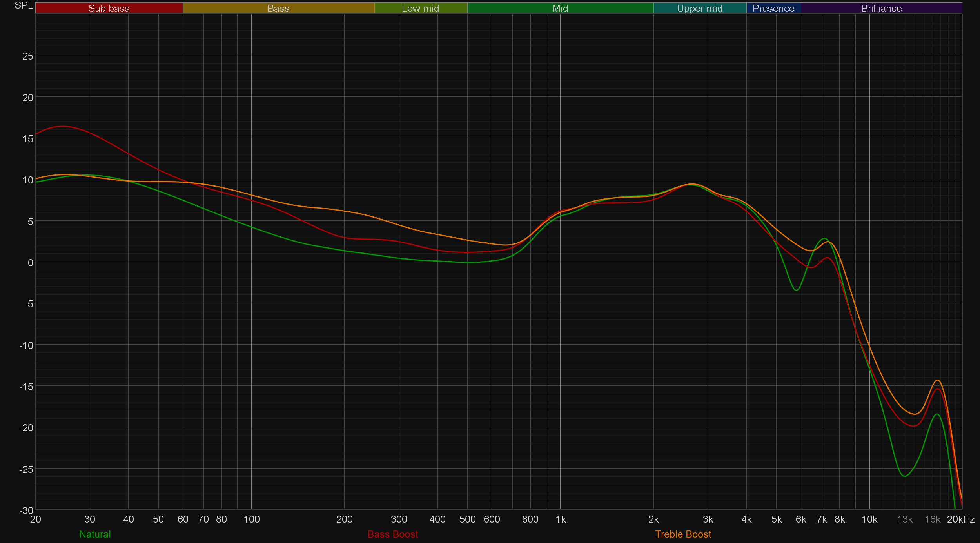This screenshot has width=980, height=543.
Task: Click the -30 dB axis label
Action: pyautogui.click(x=26, y=510)
